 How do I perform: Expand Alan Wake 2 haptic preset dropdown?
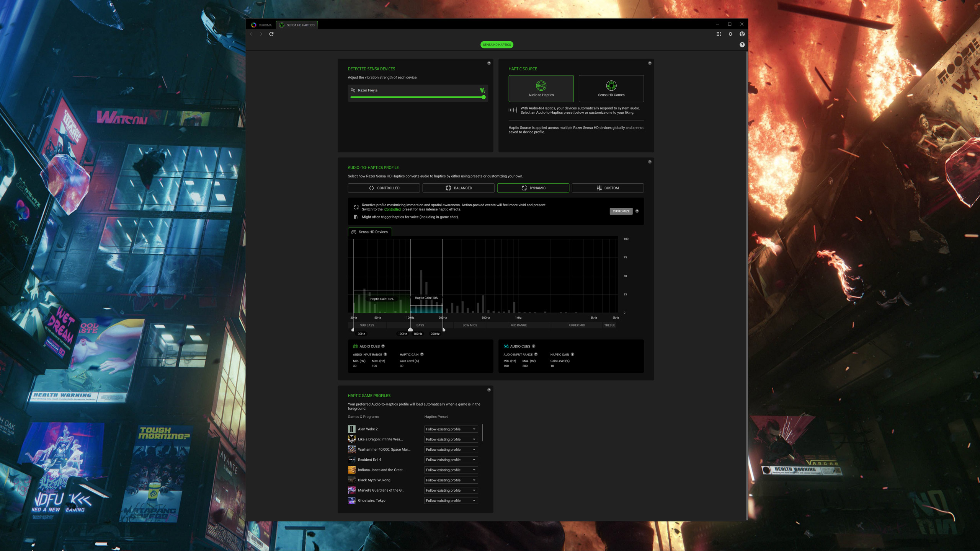[475, 429]
